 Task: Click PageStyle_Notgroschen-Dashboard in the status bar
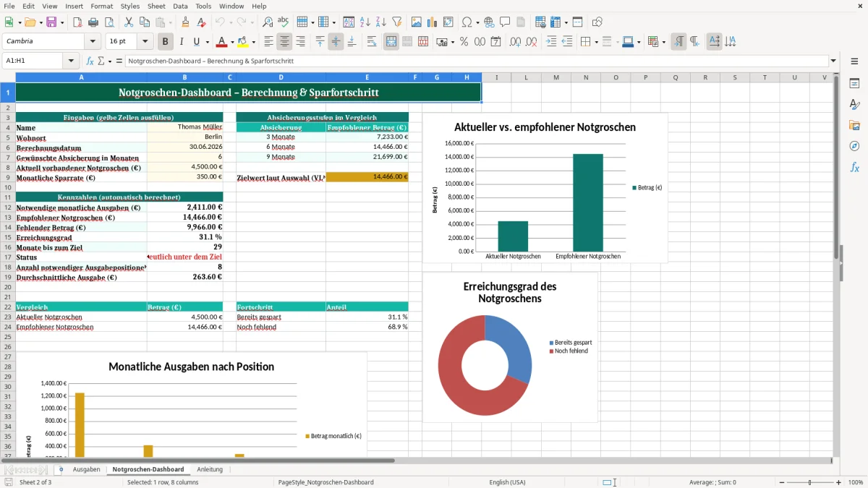click(325, 482)
